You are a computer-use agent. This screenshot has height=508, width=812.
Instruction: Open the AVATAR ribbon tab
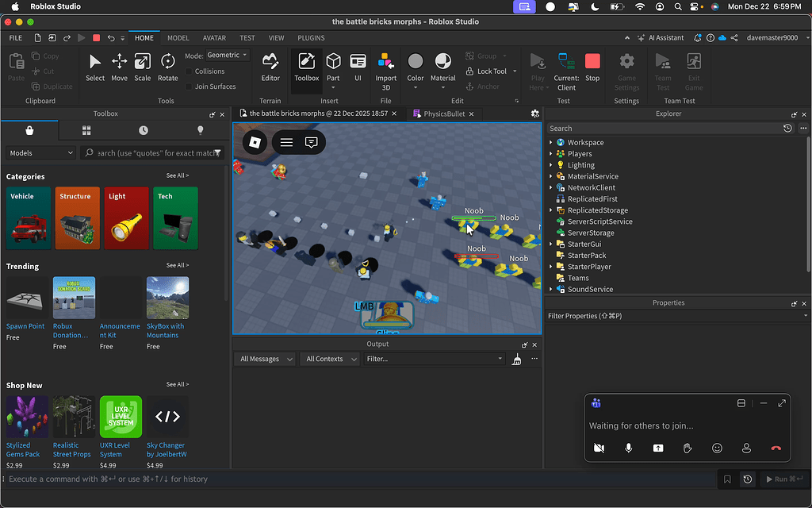coord(213,38)
